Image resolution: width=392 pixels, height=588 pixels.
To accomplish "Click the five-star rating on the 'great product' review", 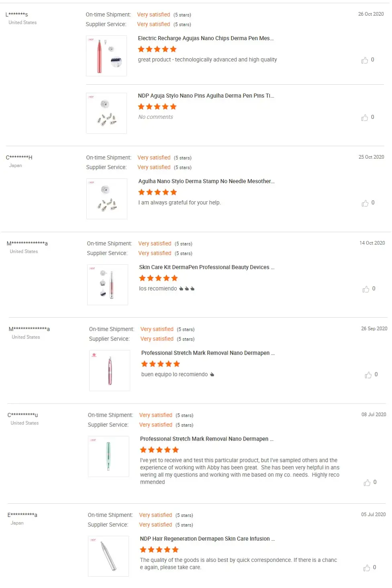I will 157,49.
